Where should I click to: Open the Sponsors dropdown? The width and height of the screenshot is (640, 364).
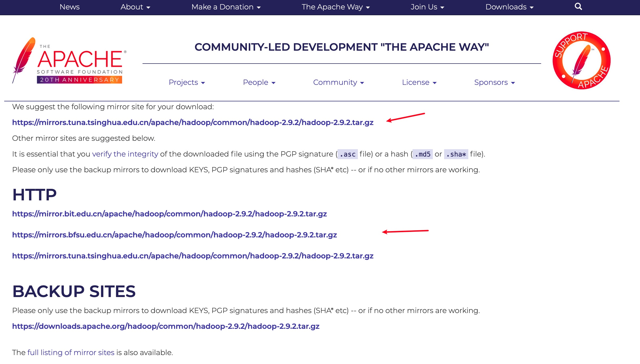[494, 82]
